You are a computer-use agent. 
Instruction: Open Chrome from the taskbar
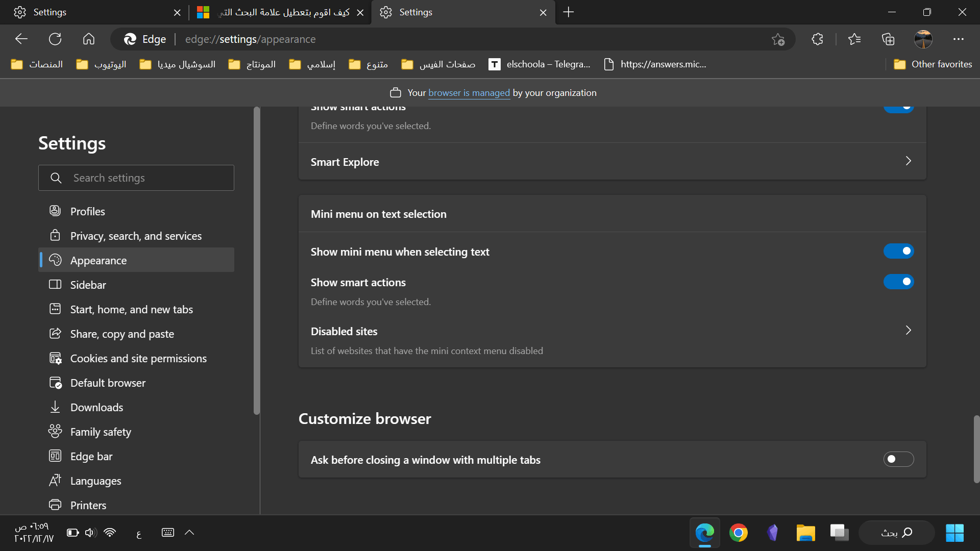tap(738, 533)
